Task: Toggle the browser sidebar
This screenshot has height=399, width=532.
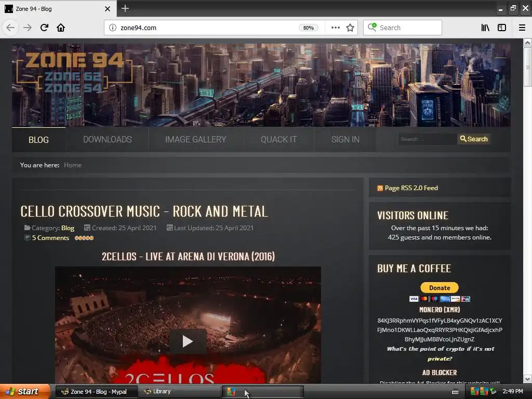Action: pos(502,28)
